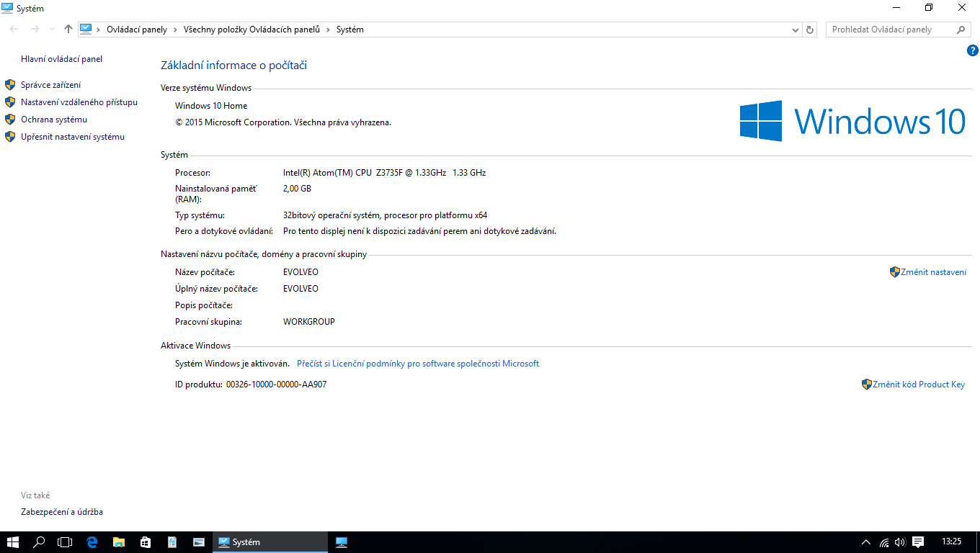
Task: Select the Ovládací panely breadcrumb
Action: [x=137, y=30]
